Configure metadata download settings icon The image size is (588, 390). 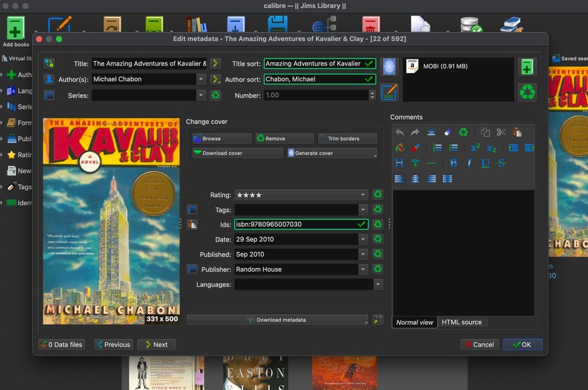[378, 320]
